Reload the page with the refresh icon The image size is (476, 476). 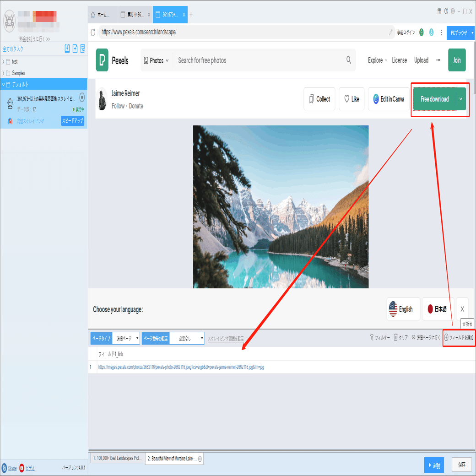tap(93, 32)
